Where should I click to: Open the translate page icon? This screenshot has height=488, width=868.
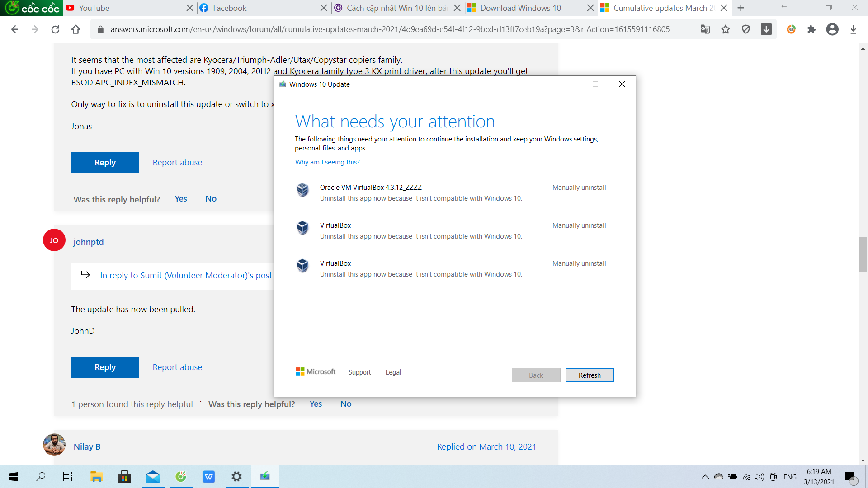click(x=705, y=29)
